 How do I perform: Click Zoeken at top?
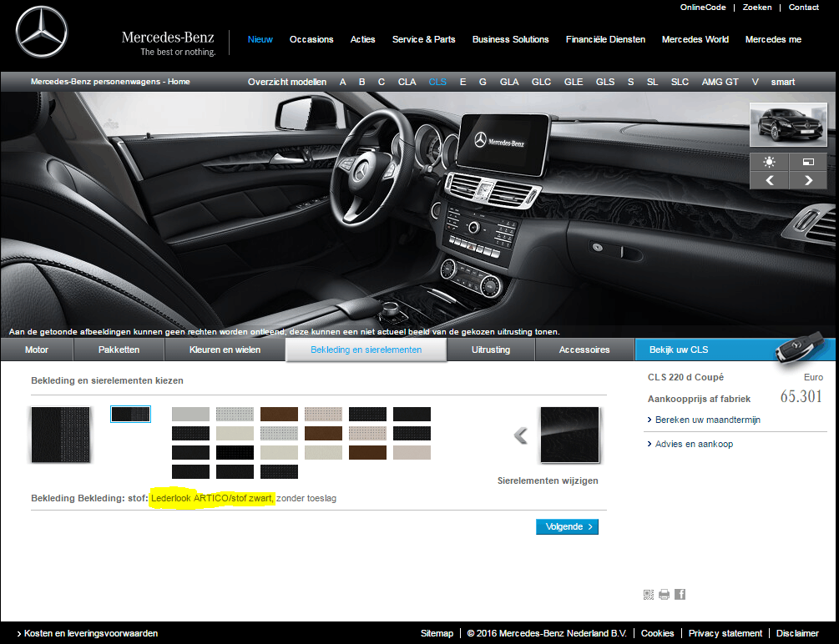[x=757, y=8]
